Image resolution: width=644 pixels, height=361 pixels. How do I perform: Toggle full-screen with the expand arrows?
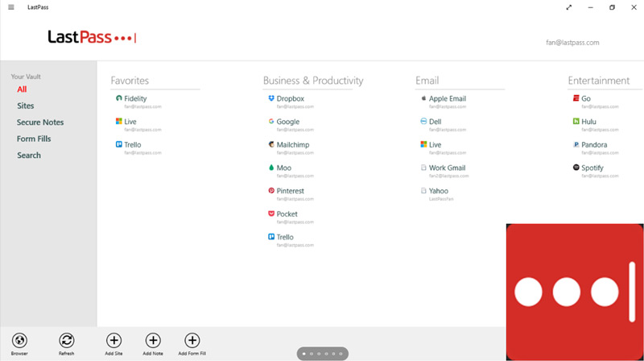pyautogui.click(x=569, y=7)
